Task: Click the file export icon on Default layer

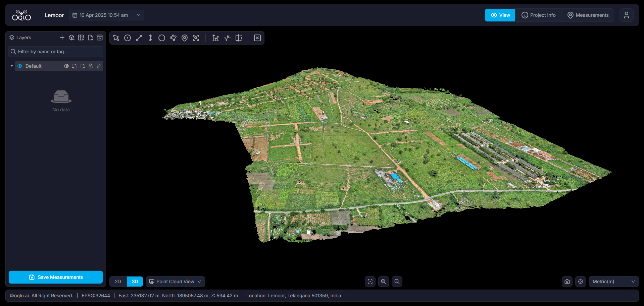Action: tap(83, 66)
